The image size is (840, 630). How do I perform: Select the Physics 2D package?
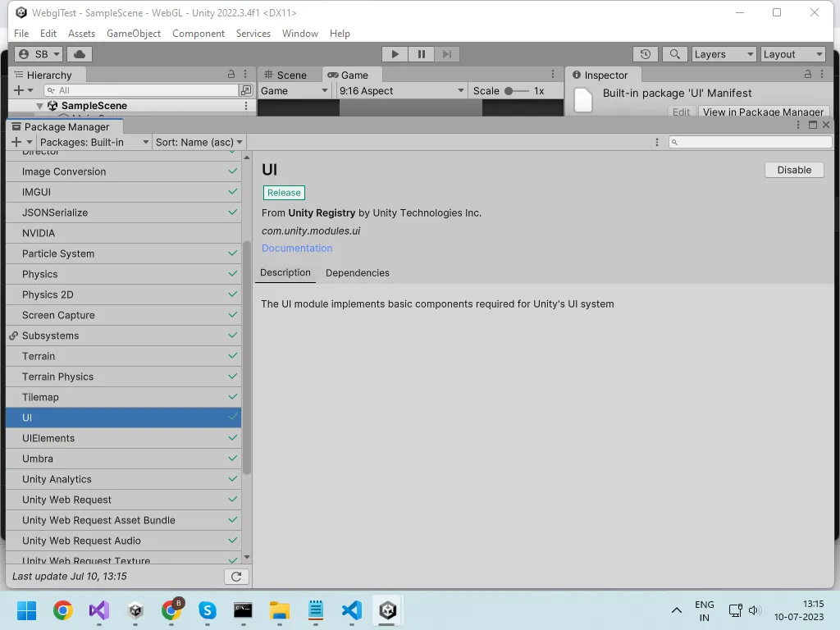pos(123,294)
